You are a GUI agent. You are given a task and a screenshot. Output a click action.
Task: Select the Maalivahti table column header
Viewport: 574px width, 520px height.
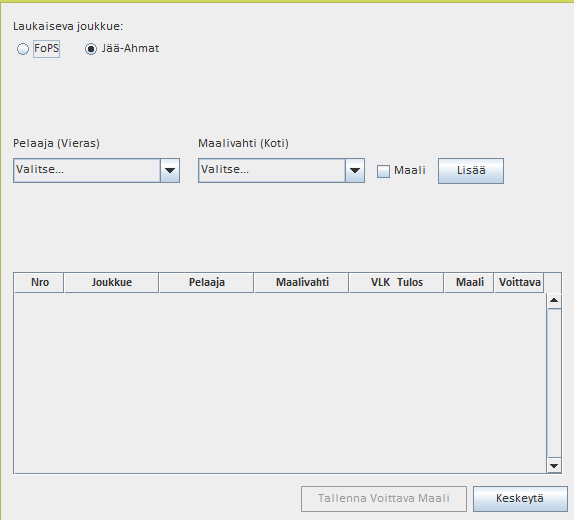coord(302,282)
